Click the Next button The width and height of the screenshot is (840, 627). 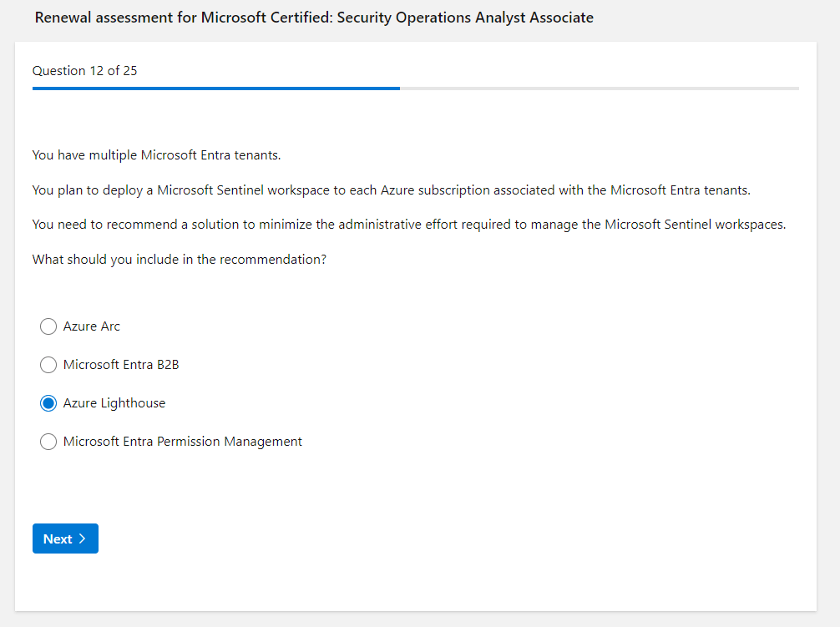coord(65,539)
